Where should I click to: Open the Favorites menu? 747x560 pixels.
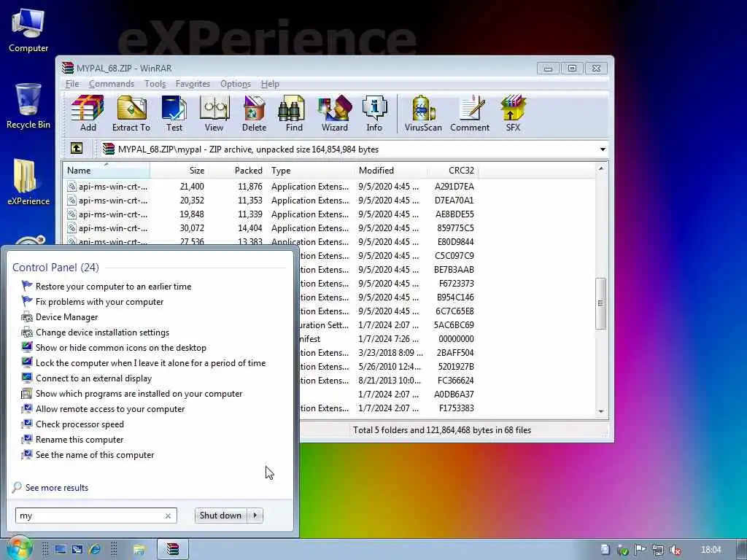[193, 84]
